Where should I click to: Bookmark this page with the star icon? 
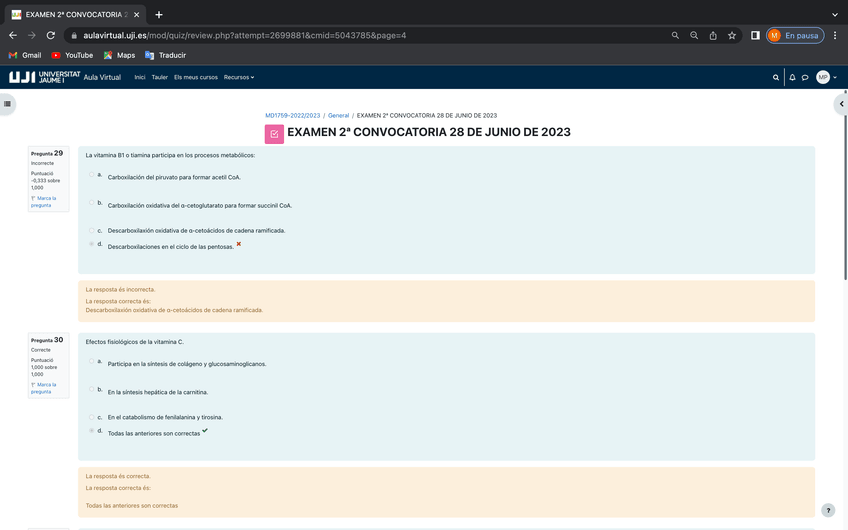tap(732, 35)
